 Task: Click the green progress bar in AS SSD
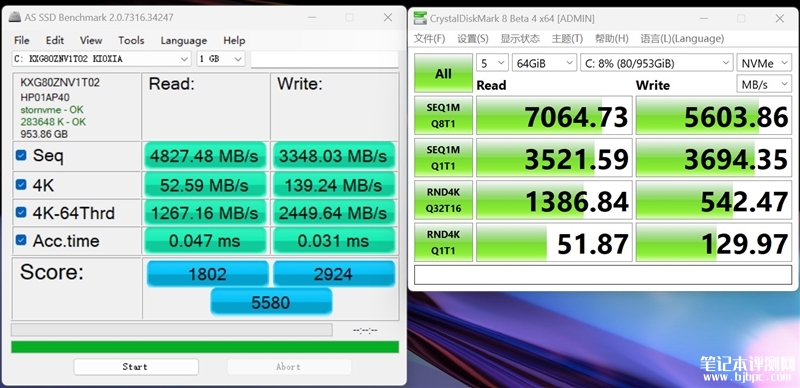point(205,347)
